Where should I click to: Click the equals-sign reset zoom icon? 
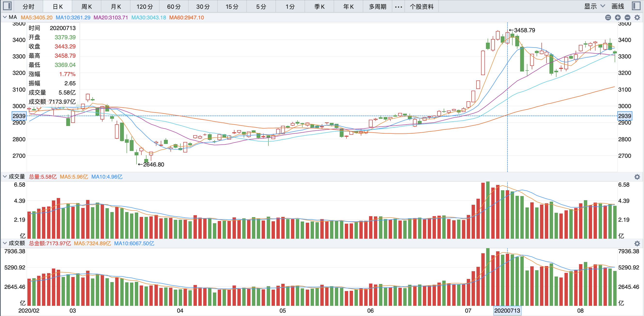point(608,17)
